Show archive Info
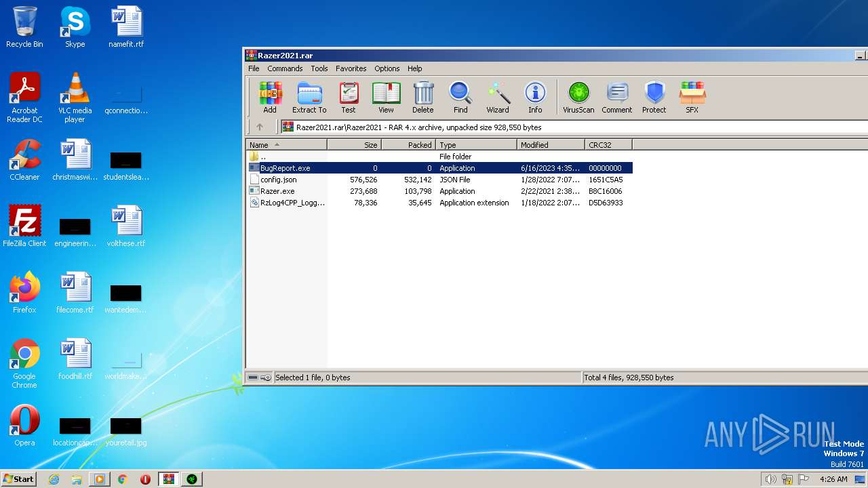Image resolution: width=868 pixels, height=488 pixels. point(535,97)
